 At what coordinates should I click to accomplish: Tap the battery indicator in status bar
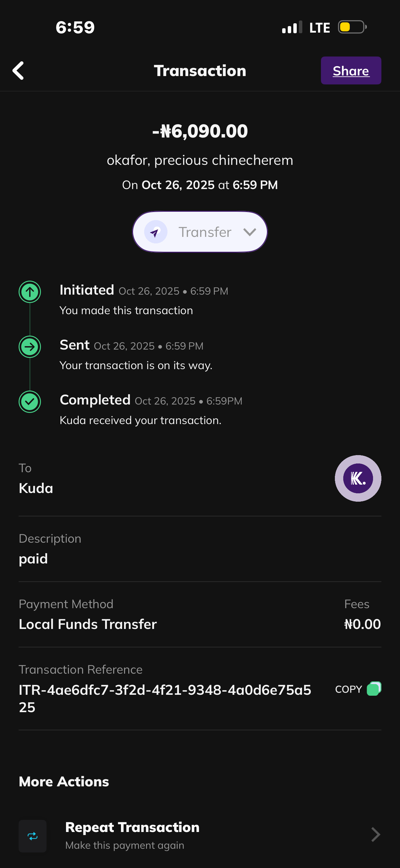pyautogui.click(x=352, y=27)
